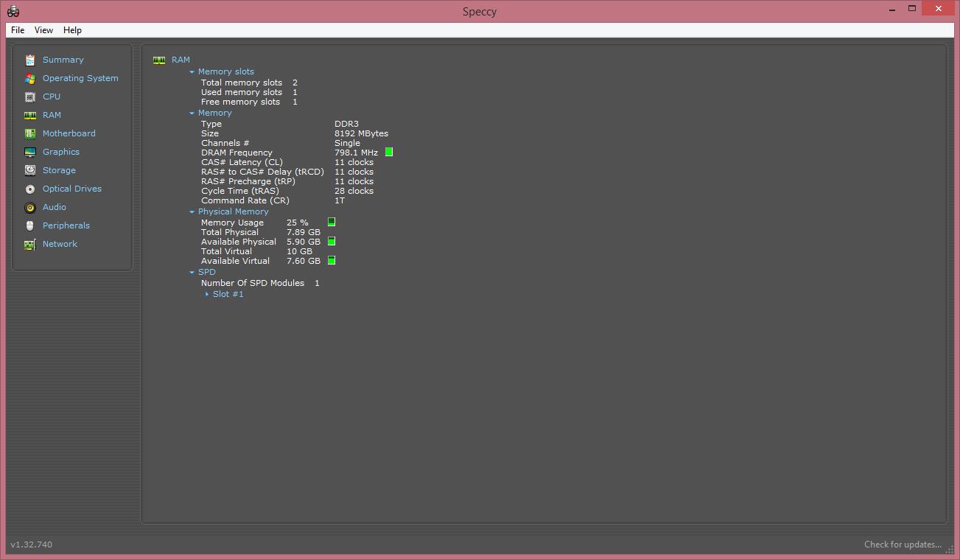960x560 pixels.
Task: Click green indicator next to DRAM Frequency
Action: pyautogui.click(x=389, y=152)
